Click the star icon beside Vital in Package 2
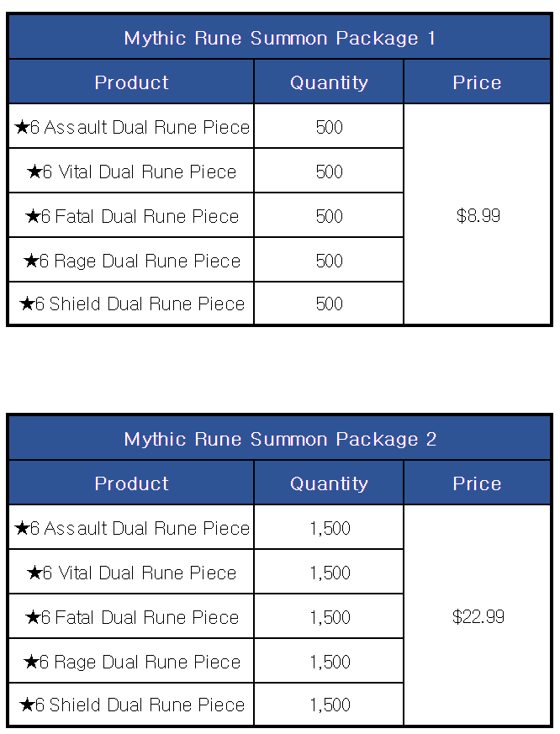Image resolution: width=560 pixels, height=734 pixels. (x=34, y=572)
